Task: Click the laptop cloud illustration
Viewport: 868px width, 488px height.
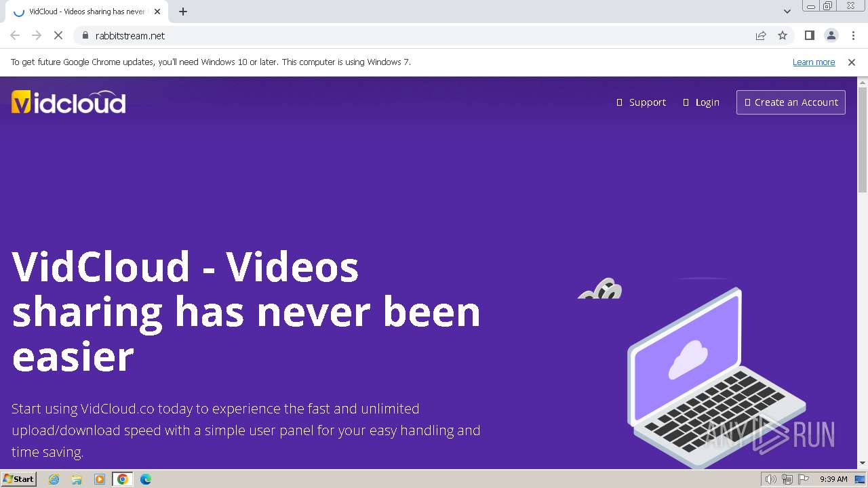Action: click(715, 378)
